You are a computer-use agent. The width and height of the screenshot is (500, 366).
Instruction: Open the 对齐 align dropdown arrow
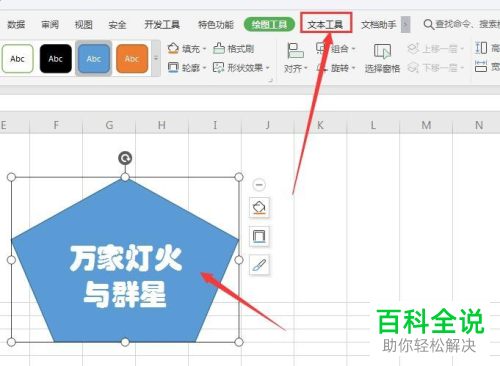tap(306, 69)
